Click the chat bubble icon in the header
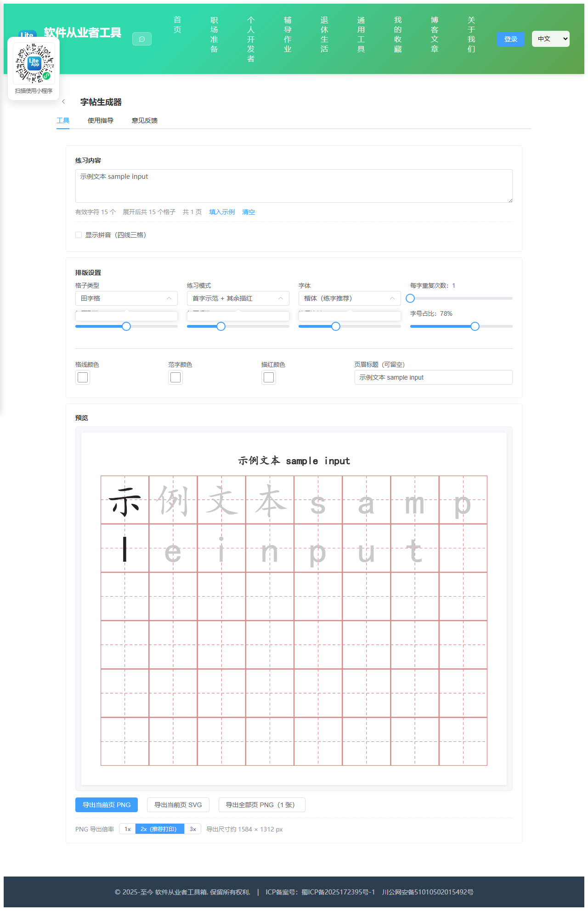The image size is (588, 911). coord(142,39)
